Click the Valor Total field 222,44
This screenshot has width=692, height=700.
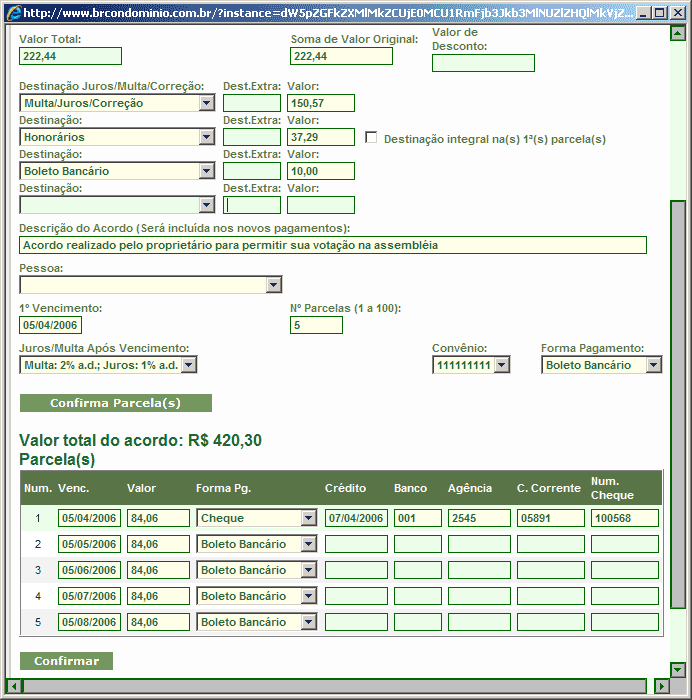(x=71, y=56)
